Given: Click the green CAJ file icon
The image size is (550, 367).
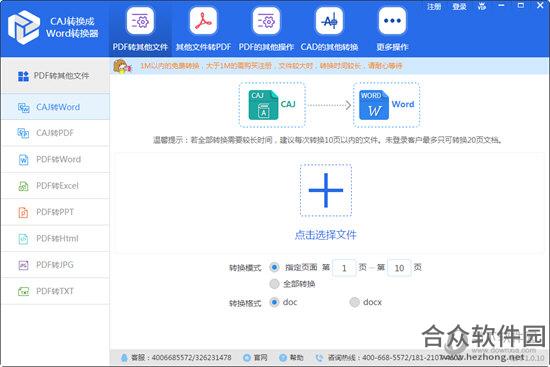Looking at the screenshot, I should (x=263, y=105).
